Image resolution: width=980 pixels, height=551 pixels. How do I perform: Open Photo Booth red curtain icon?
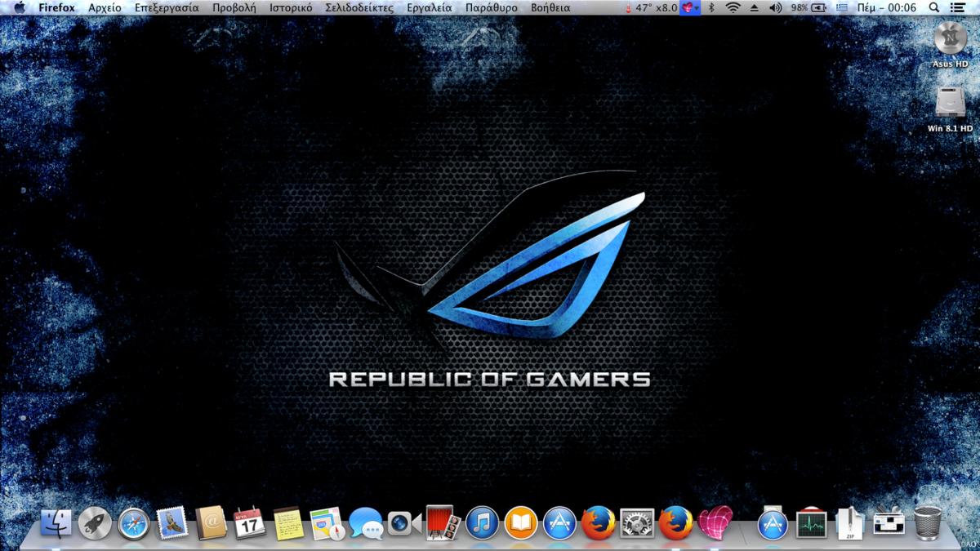pos(443,522)
